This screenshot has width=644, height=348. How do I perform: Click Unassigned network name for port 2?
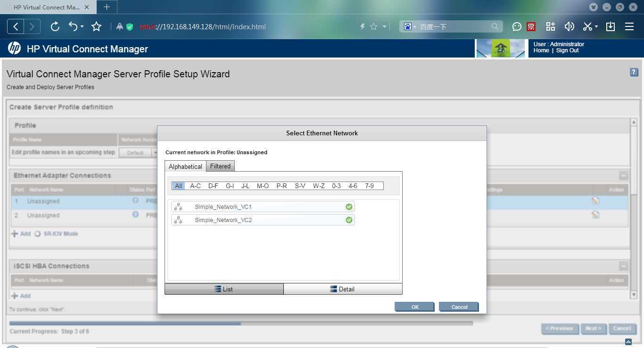tap(43, 215)
